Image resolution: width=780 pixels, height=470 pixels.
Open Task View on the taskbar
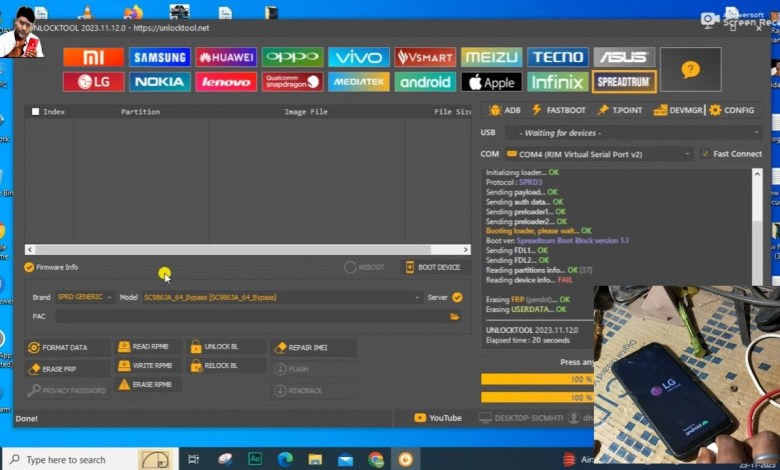tap(194, 459)
